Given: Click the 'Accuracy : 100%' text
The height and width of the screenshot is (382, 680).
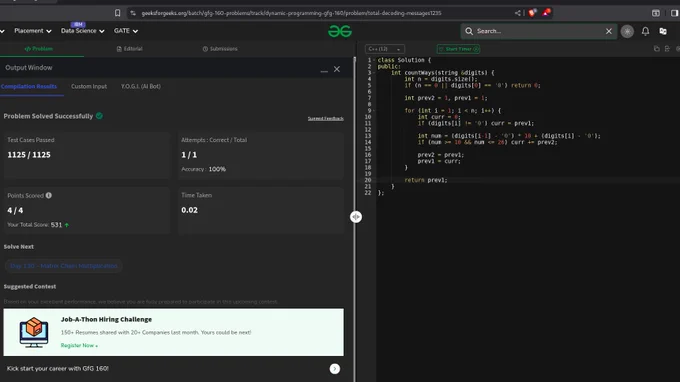Looking at the screenshot, I should (x=203, y=169).
